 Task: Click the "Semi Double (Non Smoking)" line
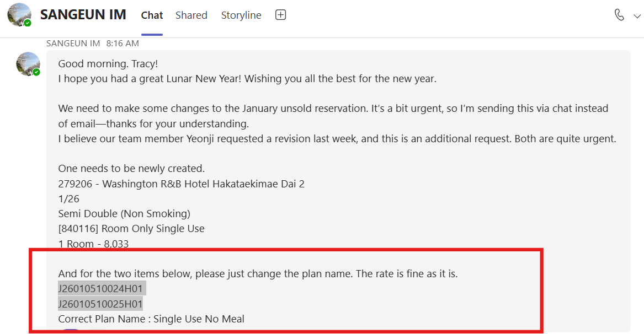pos(124,213)
